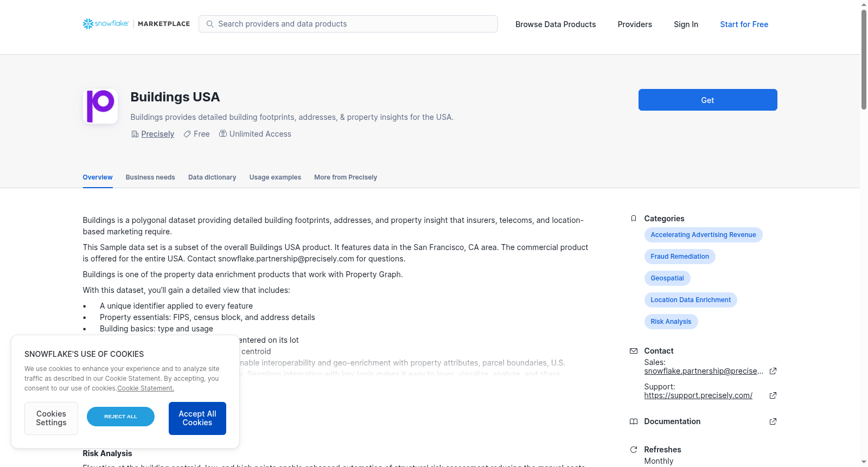
Task: Click the scrollbar down arrow
Action: 864,462
